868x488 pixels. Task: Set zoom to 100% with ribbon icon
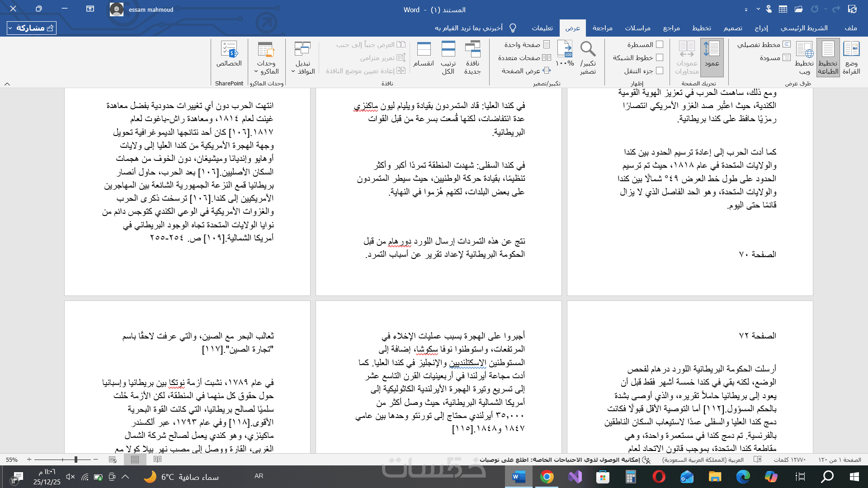[565, 49]
